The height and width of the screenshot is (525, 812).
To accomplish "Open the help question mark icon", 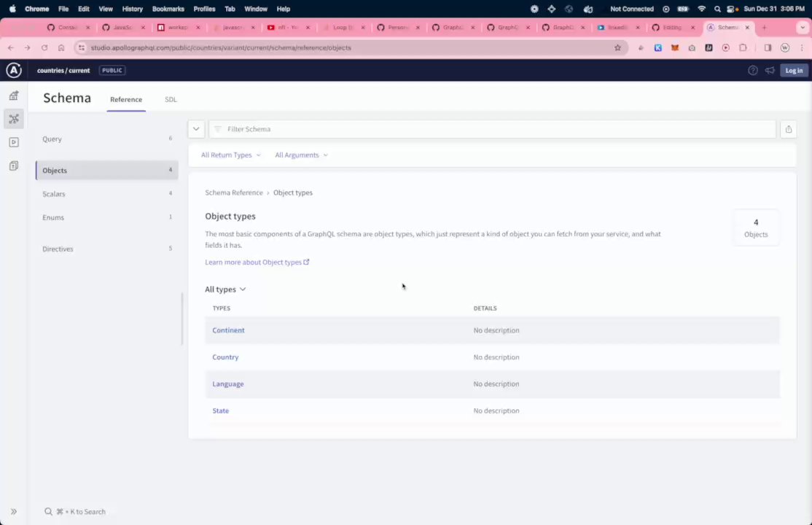I will pyautogui.click(x=752, y=71).
